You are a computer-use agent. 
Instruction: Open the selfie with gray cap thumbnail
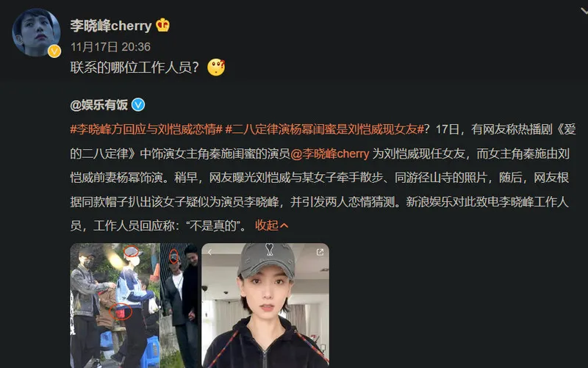point(265,306)
